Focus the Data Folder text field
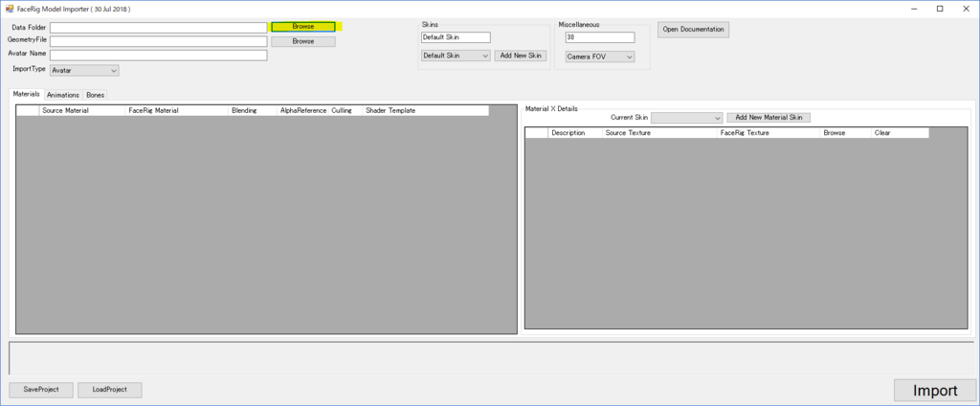The image size is (980, 406). (x=159, y=28)
